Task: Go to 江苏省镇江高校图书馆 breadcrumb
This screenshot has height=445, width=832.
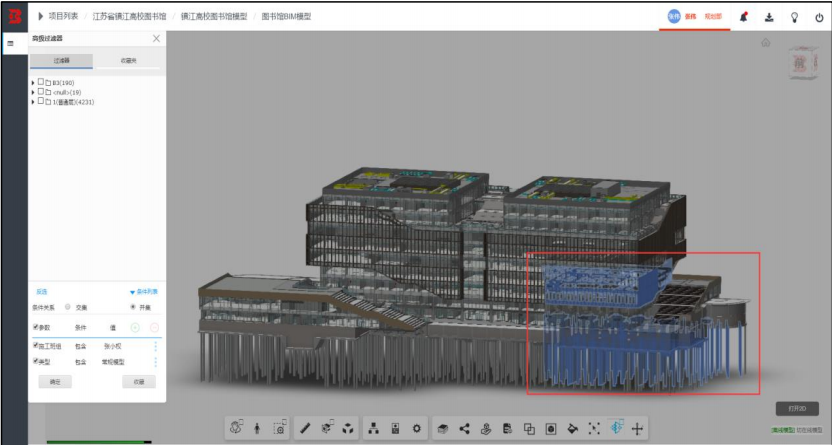Action: (129, 16)
